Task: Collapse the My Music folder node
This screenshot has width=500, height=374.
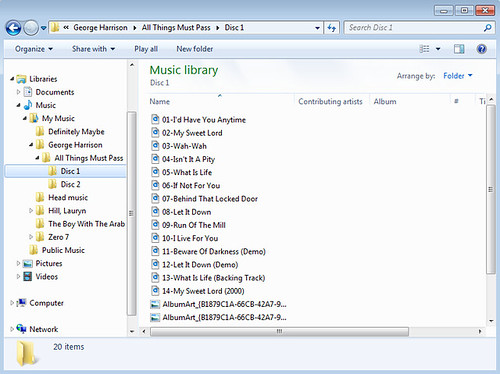Action: (25, 118)
